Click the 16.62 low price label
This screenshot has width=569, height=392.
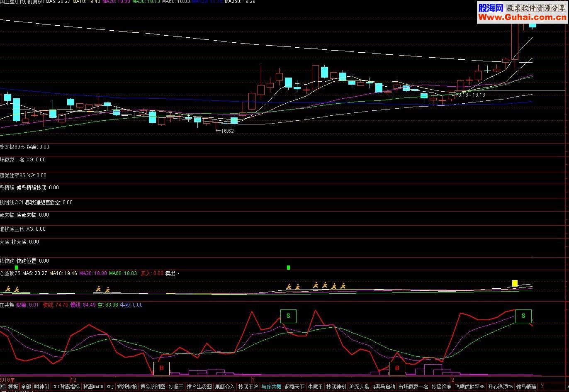[227, 131]
